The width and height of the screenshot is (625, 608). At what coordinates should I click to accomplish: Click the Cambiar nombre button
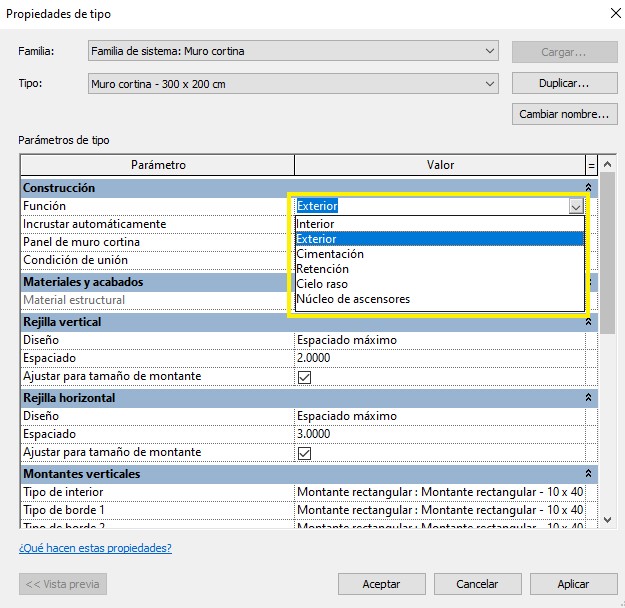pyautogui.click(x=564, y=114)
